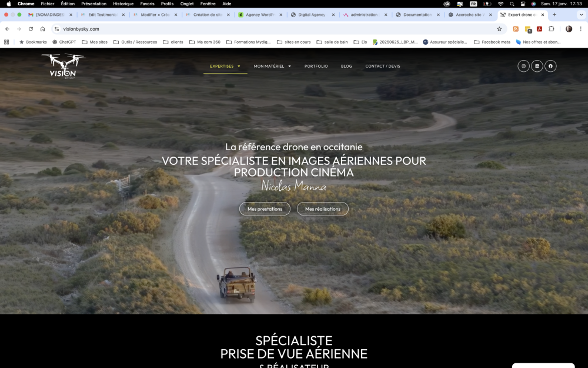Open the LinkedIn icon in the site header

pyautogui.click(x=537, y=66)
